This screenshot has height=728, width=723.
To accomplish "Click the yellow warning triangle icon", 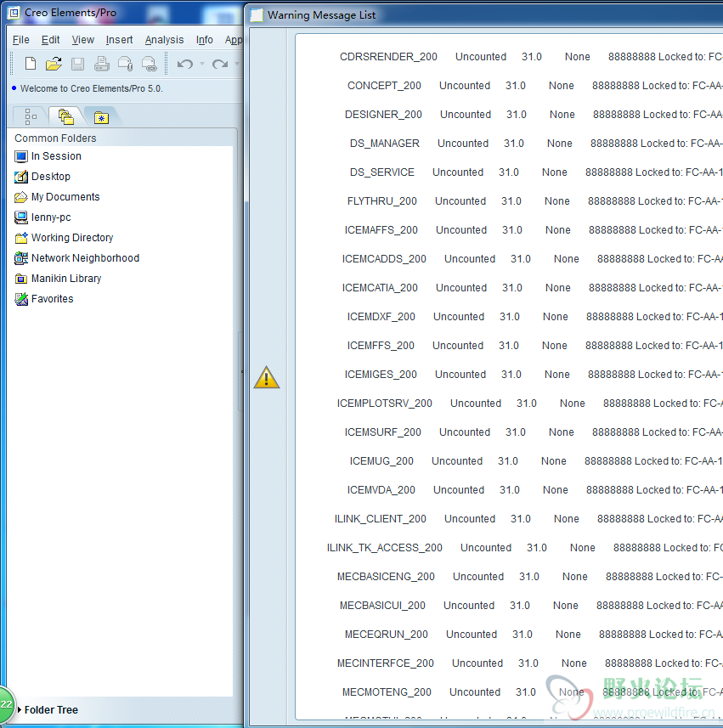I will click(267, 377).
